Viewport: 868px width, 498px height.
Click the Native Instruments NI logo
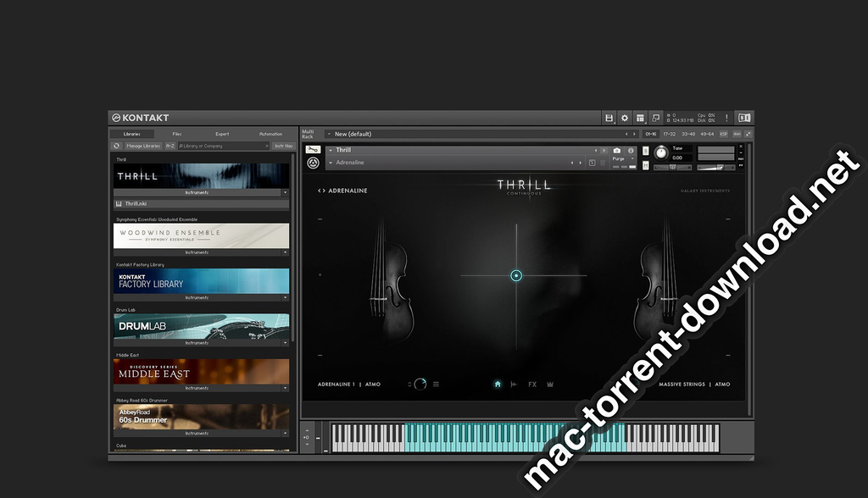pos(744,118)
